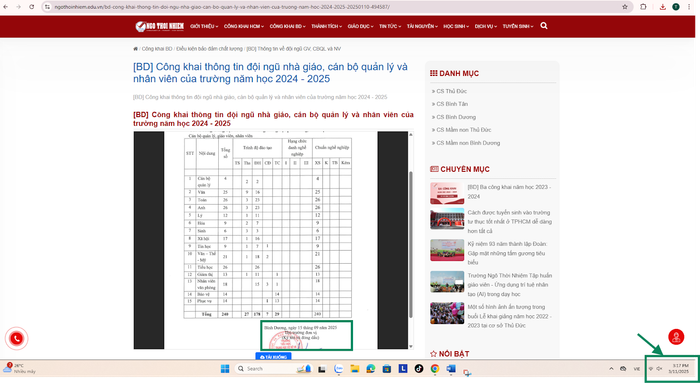This screenshot has height=383, width=700.
Task: Open the CS Thủ Đức category
Action: (451, 91)
